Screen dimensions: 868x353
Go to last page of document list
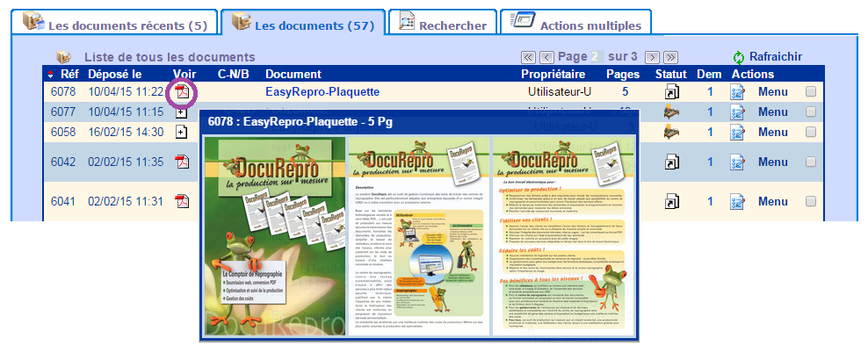coord(671,57)
